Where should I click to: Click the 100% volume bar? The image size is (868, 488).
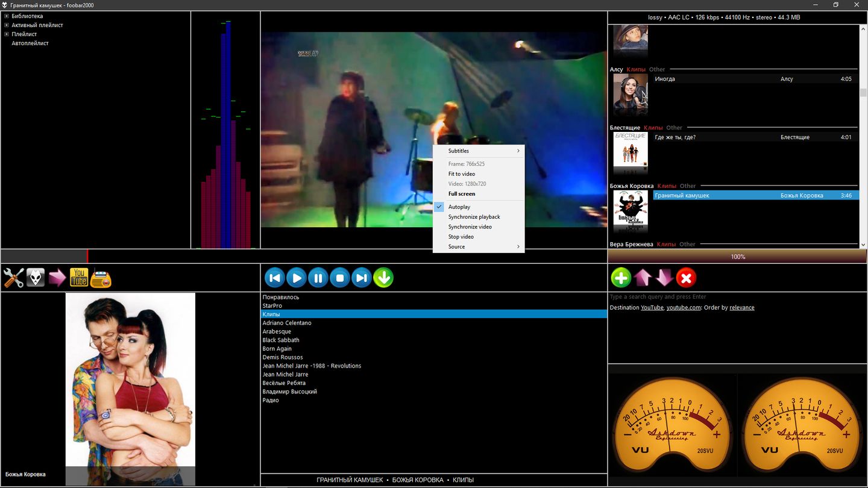[x=737, y=257]
